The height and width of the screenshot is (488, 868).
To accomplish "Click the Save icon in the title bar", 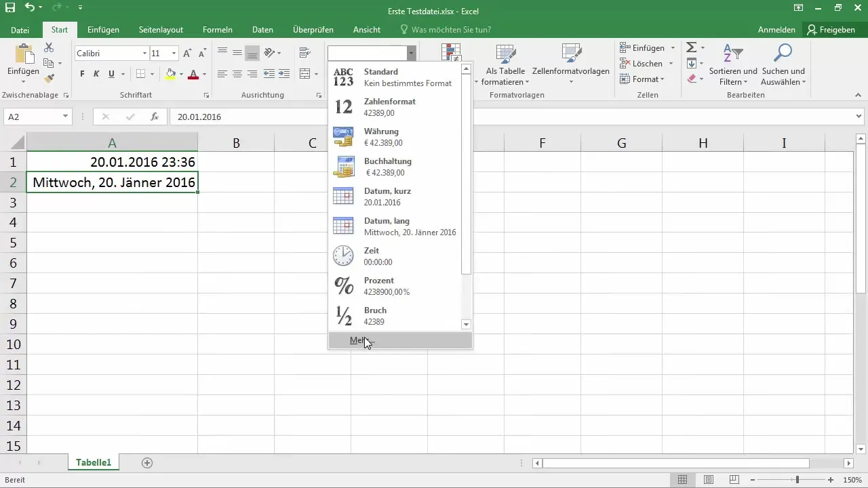I will (10, 7).
